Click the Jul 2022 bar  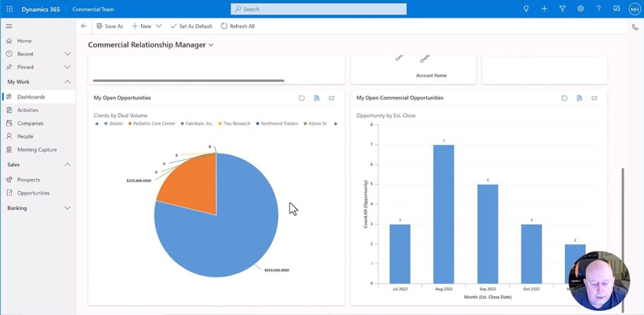[400, 254]
